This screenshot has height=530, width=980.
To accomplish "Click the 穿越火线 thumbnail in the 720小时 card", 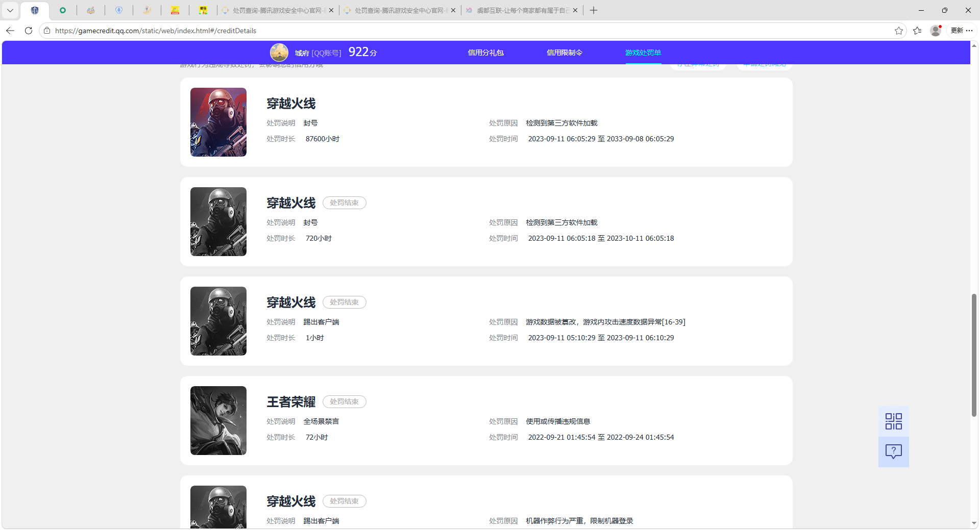I will point(218,221).
